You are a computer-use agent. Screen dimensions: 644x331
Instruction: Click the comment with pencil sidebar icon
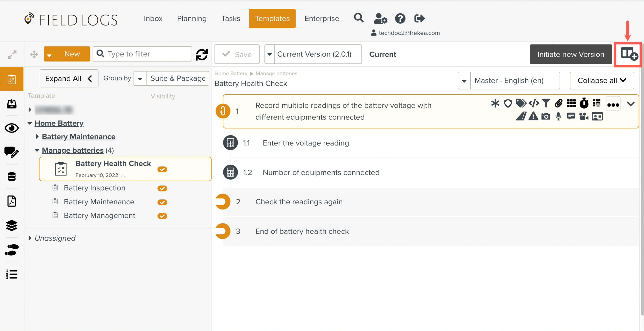click(x=12, y=152)
